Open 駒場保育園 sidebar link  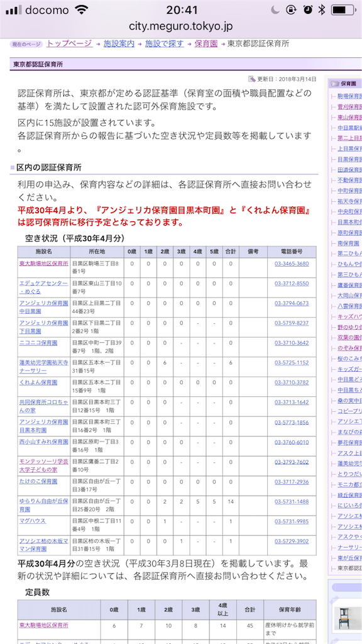click(349, 96)
